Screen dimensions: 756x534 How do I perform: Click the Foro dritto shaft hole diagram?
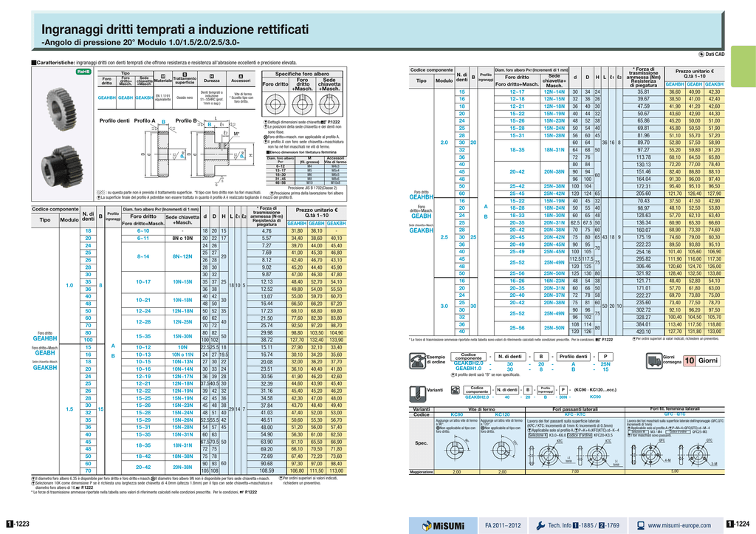[275, 103]
